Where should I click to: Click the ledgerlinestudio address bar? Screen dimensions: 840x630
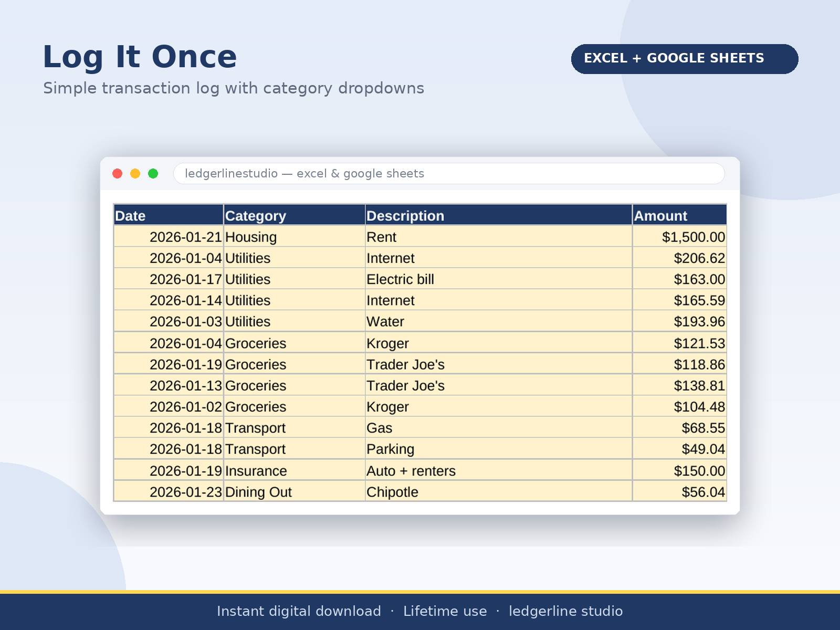(x=449, y=173)
